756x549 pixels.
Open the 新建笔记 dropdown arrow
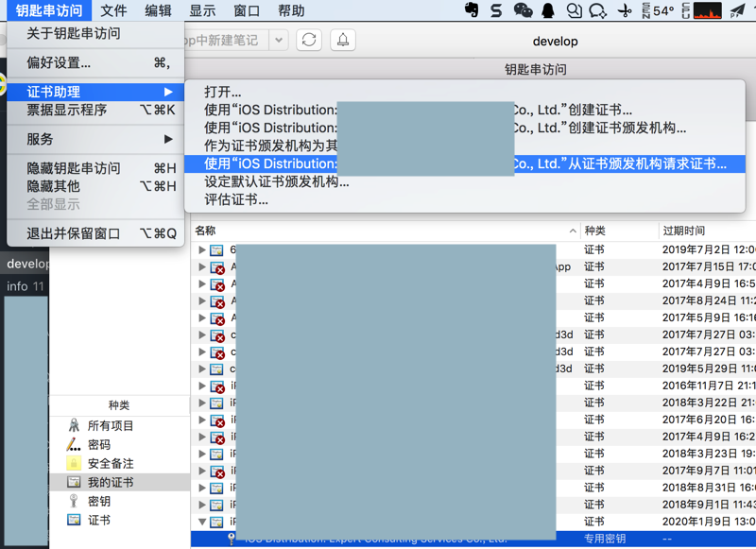[x=279, y=40]
